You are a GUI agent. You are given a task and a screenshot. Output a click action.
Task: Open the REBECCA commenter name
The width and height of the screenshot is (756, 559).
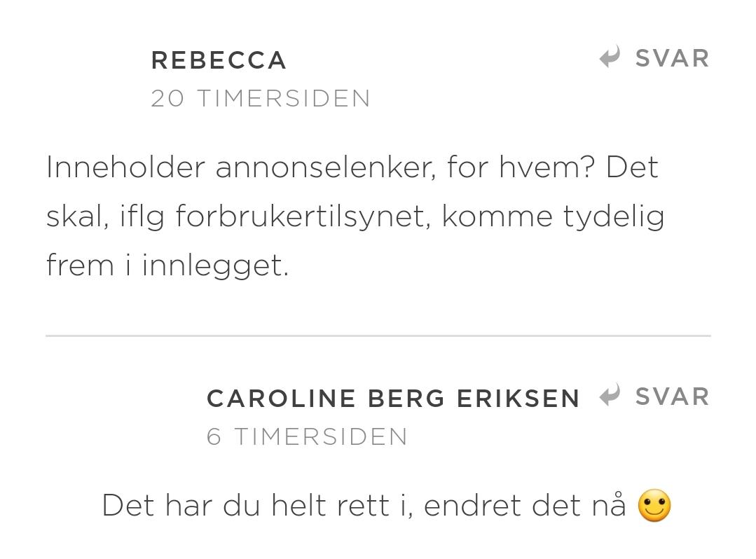(219, 60)
